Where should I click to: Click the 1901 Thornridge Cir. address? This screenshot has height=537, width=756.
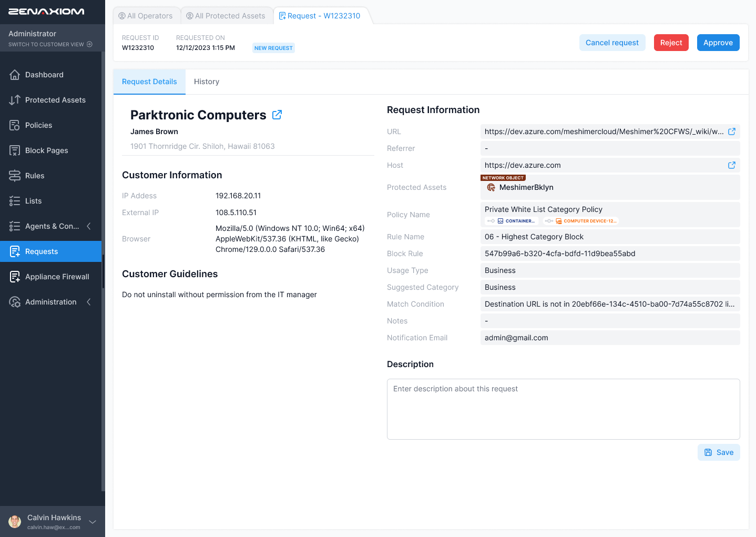point(202,146)
